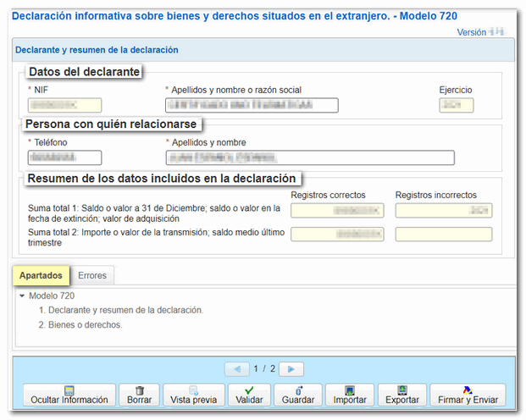This screenshot has height=420, width=526.
Task: Open the Bienes o derechos section
Action: coord(85,325)
